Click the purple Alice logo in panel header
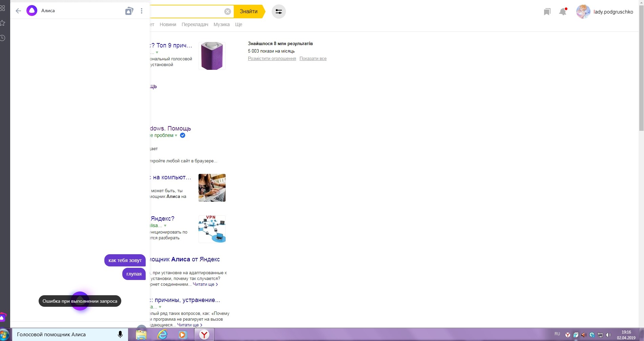Screen dimensions: 644x341 coord(32,11)
